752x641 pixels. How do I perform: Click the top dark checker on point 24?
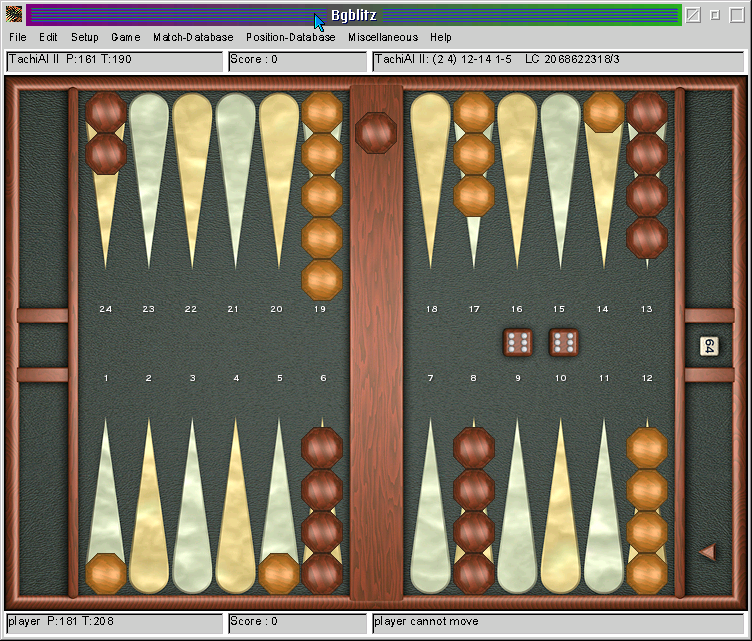coord(106,112)
